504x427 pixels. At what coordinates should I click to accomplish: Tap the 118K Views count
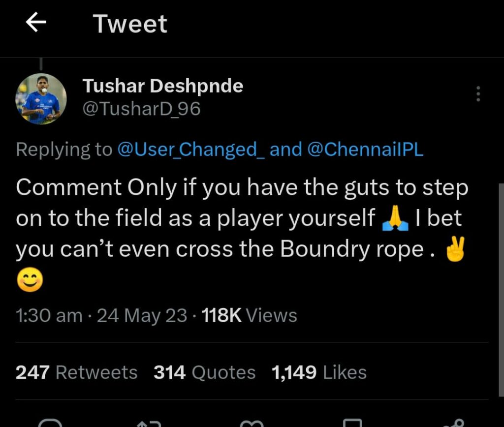250,315
